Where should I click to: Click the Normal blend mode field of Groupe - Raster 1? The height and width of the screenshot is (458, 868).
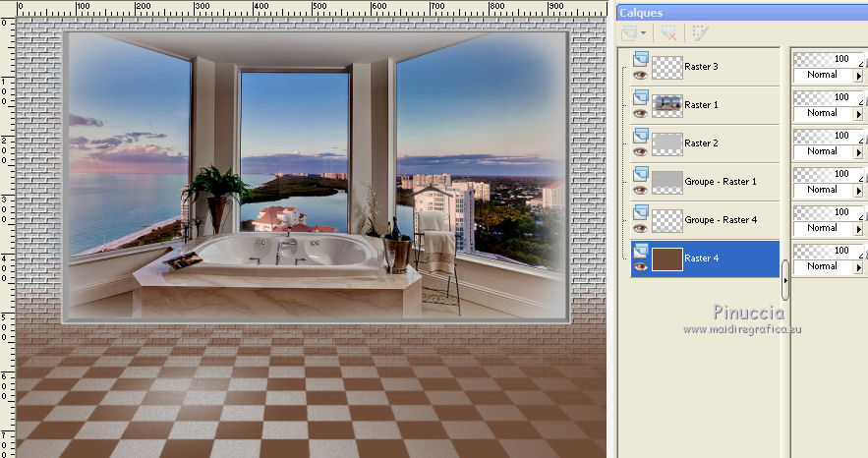(823, 191)
